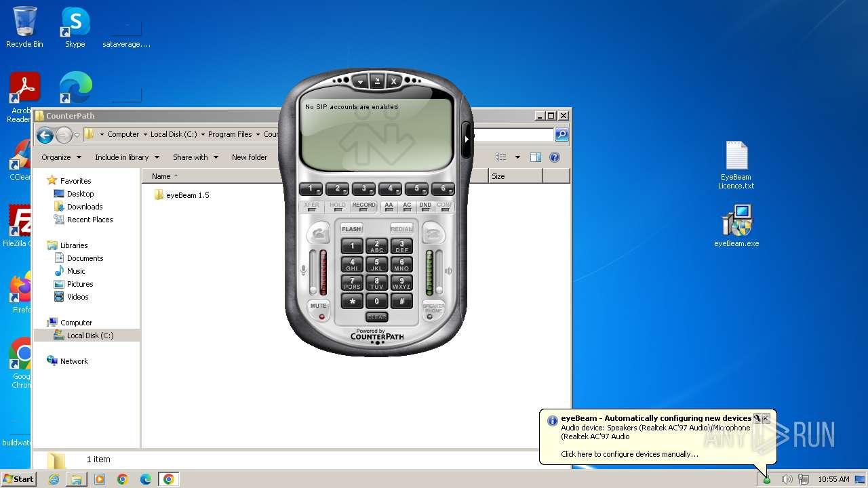Click Local Disk (C:) breadcrumb
The image size is (868, 488).
point(175,134)
